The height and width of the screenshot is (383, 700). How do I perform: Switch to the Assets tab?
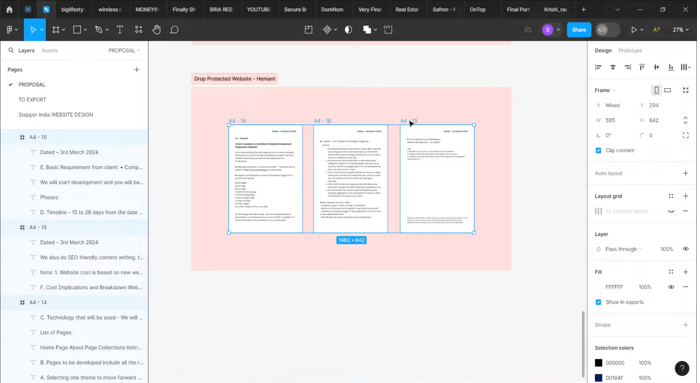(x=50, y=50)
